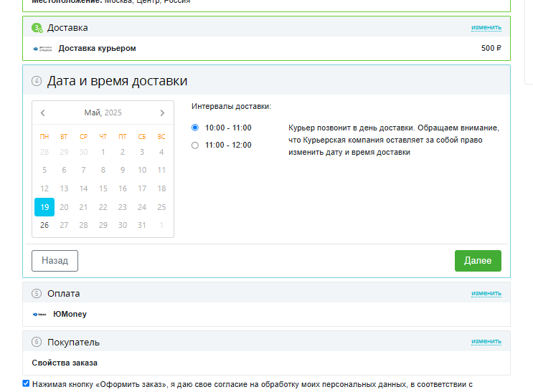Choose May 22 in the calendar
533x392 pixels.
pos(103,207)
